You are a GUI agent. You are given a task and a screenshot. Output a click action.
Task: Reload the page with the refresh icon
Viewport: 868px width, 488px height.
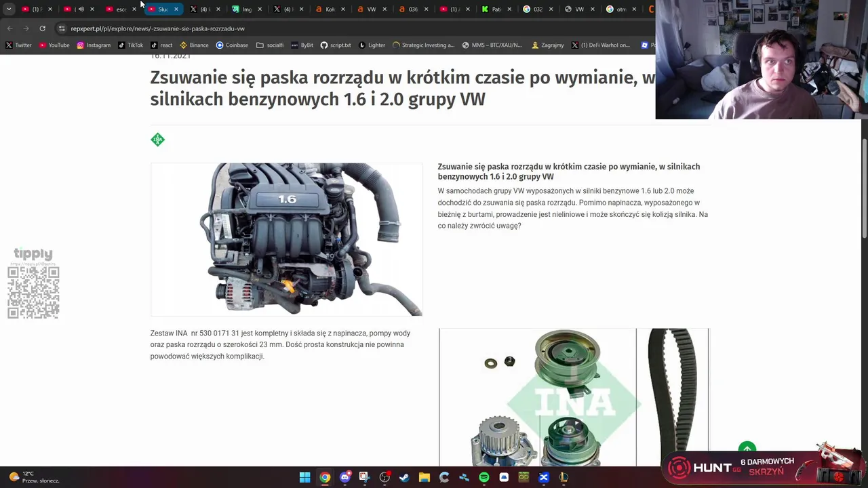click(42, 28)
